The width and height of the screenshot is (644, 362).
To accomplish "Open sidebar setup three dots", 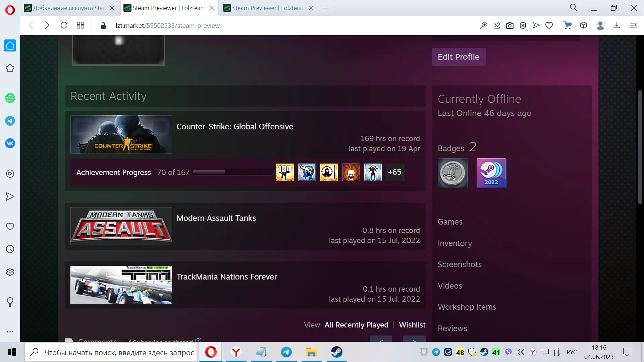I will coord(10,332).
